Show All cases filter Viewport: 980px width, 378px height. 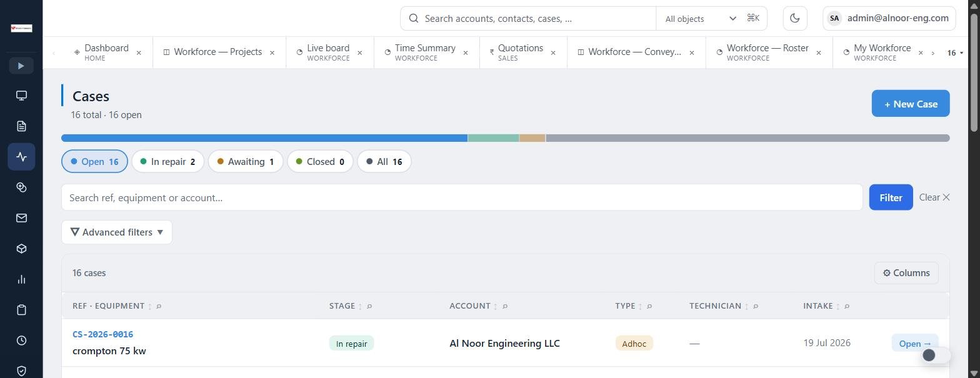(384, 162)
